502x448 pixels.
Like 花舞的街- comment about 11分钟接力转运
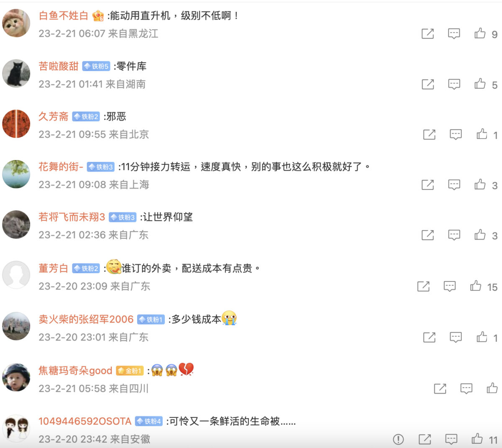pos(480,184)
